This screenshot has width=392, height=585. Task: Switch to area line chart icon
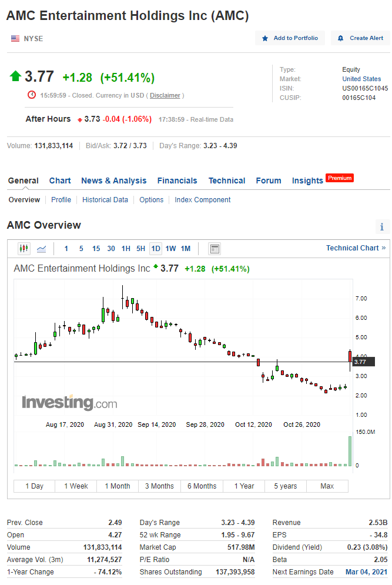point(41,249)
